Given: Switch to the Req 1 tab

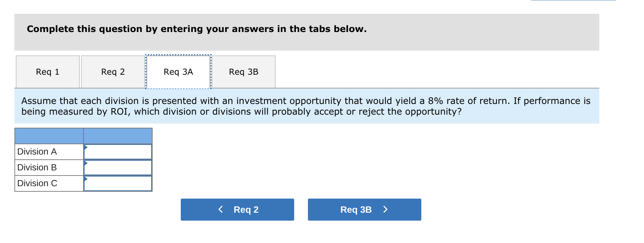Looking at the screenshot, I should pyautogui.click(x=47, y=72).
